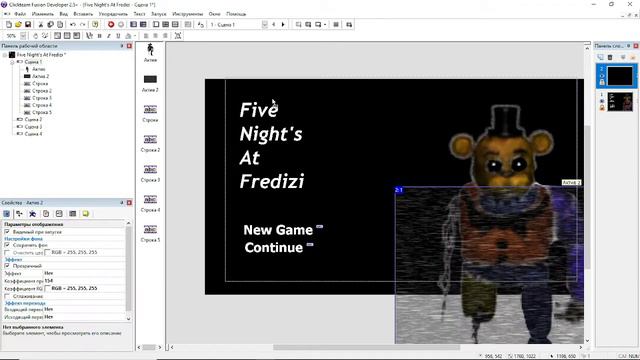Click the Underline formatting icon
Viewport: 640px width, 360px height.
(118, 36)
